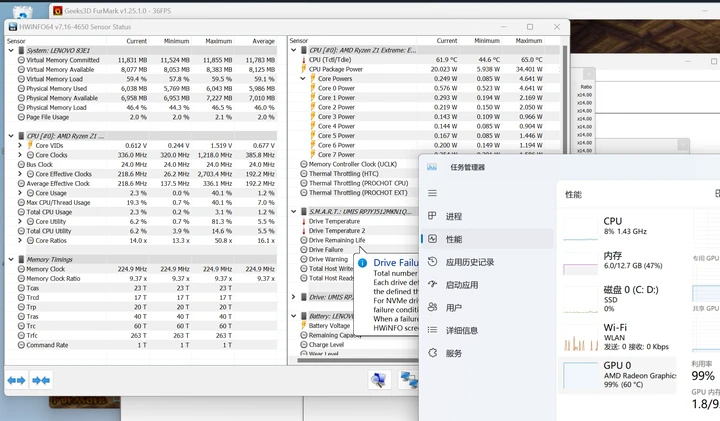
Task: Click the expand-columns arrows button in HWiNFO
Action: click(x=17, y=380)
